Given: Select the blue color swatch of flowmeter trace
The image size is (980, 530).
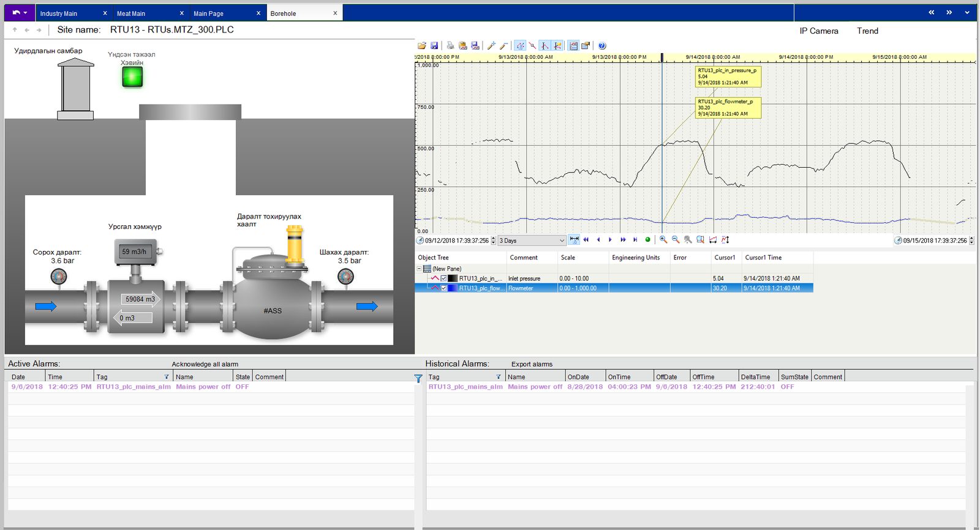Looking at the screenshot, I should (x=453, y=288).
